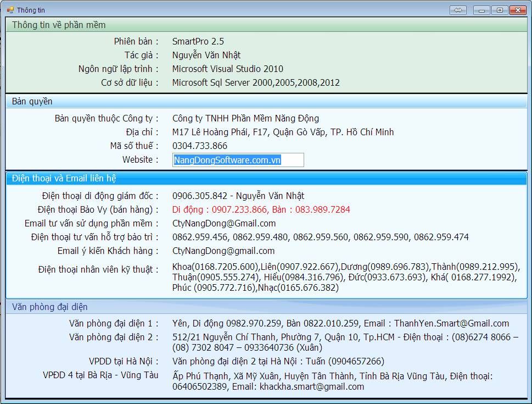The height and width of the screenshot is (404, 532).
Task: Click the customer feedback email CtyNangDong@gmail.com
Action: [x=223, y=251]
